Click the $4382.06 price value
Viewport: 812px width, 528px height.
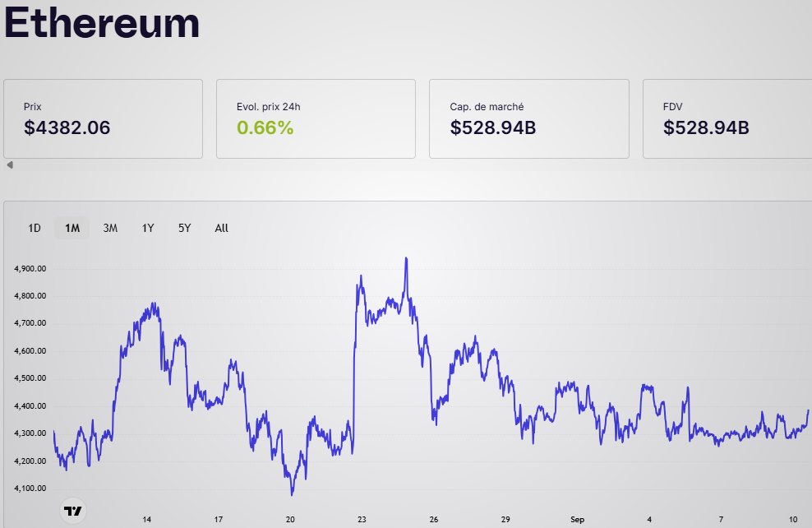click(x=67, y=127)
